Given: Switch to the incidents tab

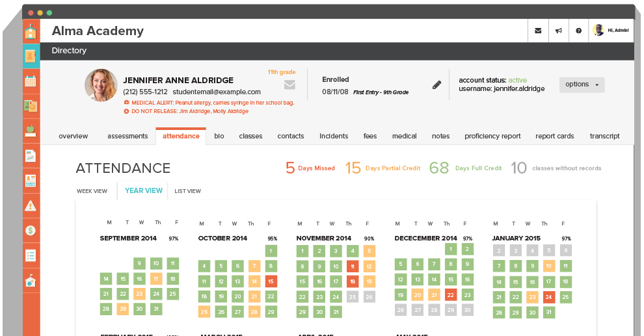Looking at the screenshot, I should click(x=334, y=136).
